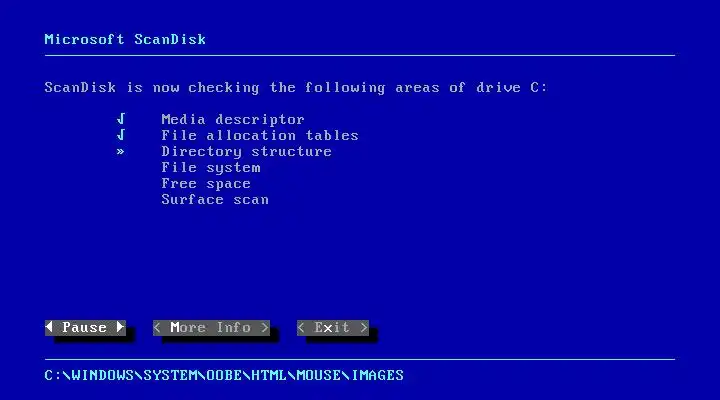This screenshot has height=400, width=720.
Task: Click the "ScanDisk is now checking" heading text
Action: (x=296, y=87)
